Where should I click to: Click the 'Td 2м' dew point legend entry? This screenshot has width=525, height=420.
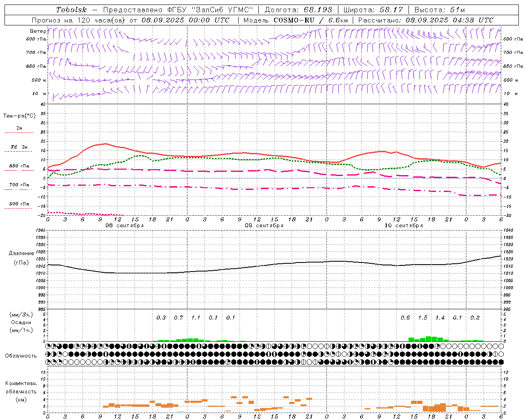tap(19, 147)
